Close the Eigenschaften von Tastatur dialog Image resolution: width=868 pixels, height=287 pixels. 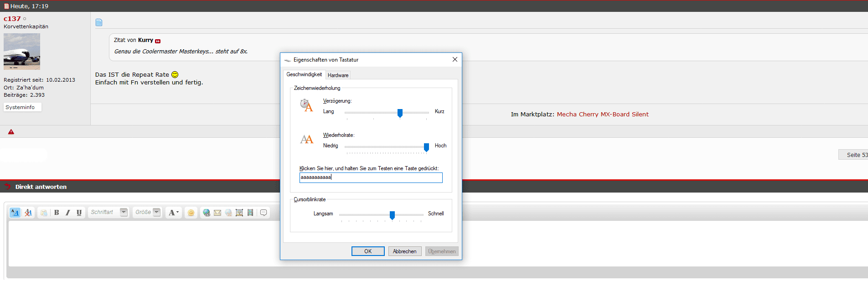pos(455,59)
